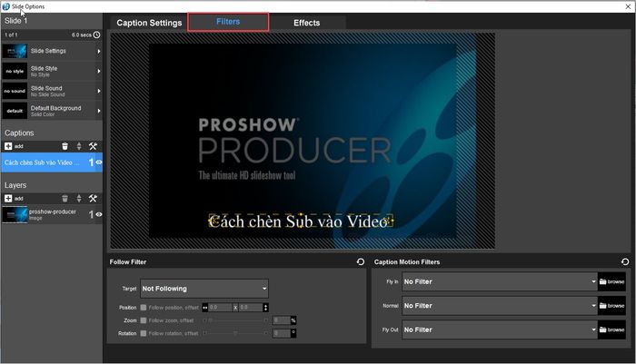This screenshot has height=364, width=636.
Task: Click the rotation offset degrees field
Action: click(281, 333)
